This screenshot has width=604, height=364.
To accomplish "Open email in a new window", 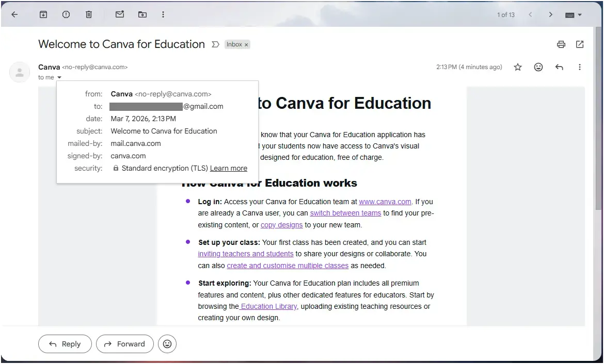I will tap(580, 44).
